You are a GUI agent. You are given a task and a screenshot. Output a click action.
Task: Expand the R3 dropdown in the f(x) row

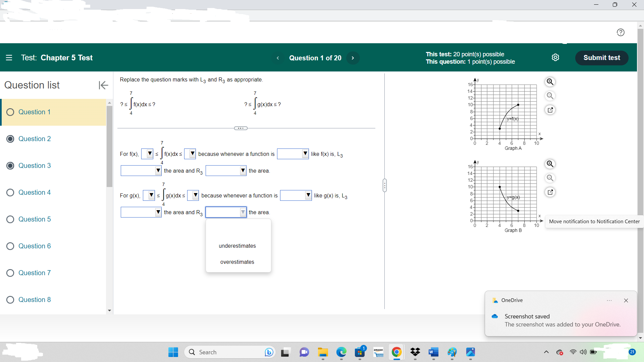[226, 171]
